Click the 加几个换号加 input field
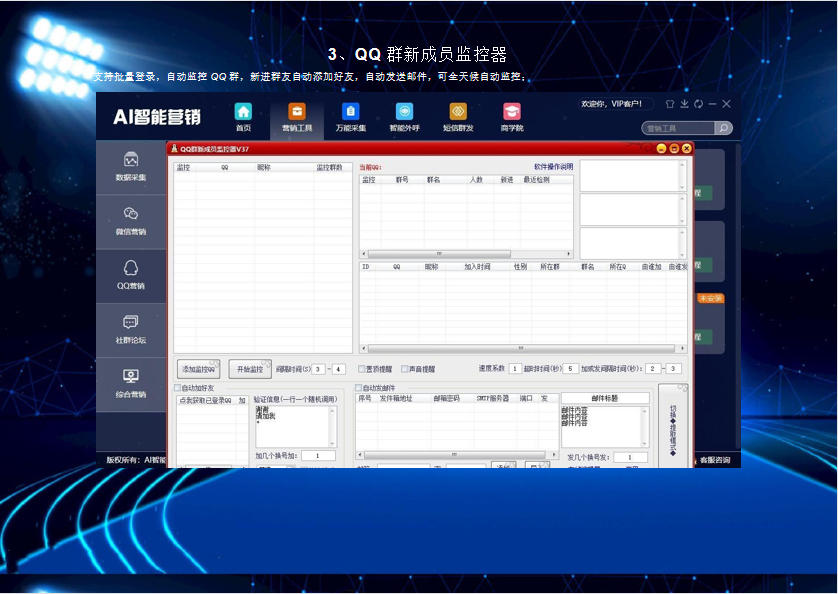The image size is (838, 594). point(318,456)
